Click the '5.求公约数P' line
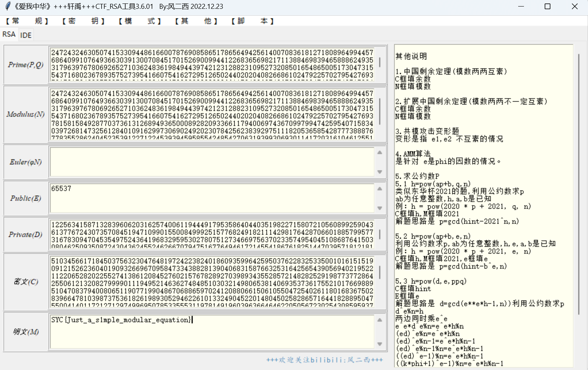The image size is (588, 370). [417, 176]
